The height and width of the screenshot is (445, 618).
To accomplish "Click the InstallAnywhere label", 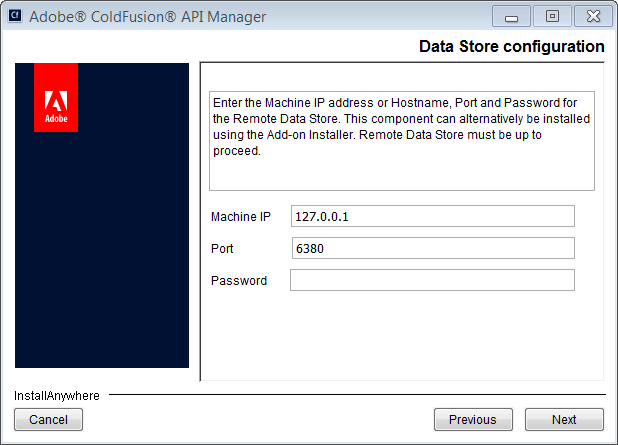I will coord(57,396).
